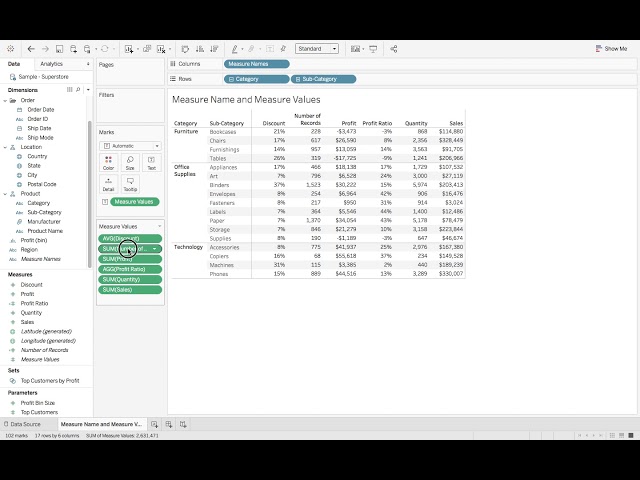Click the Highlight pen icon

pyautogui.click(x=235, y=49)
